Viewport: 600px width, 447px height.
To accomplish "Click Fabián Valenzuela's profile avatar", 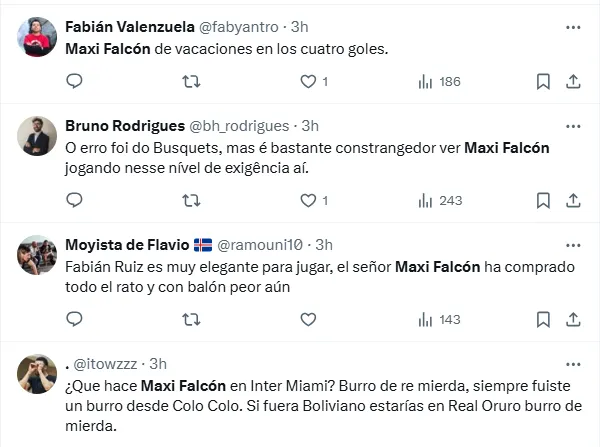I will pyautogui.click(x=37, y=37).
